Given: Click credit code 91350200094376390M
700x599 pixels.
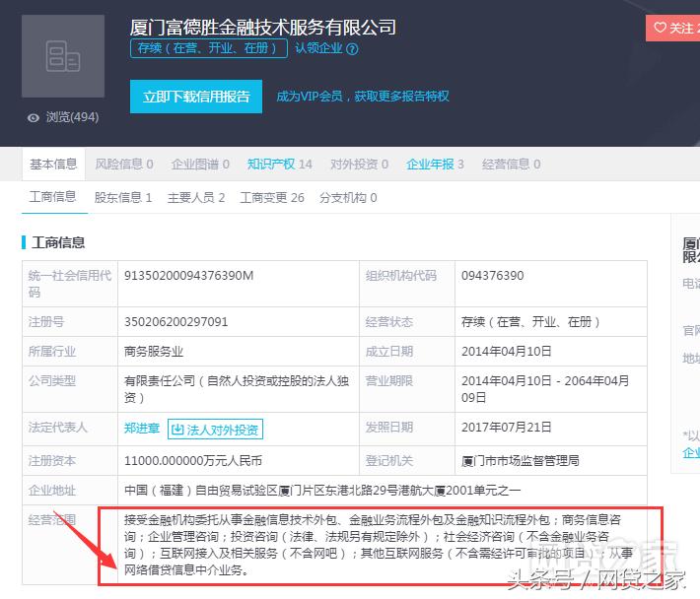Looking at the screenshot, I should pyautogui.click(x=189, y=276).
